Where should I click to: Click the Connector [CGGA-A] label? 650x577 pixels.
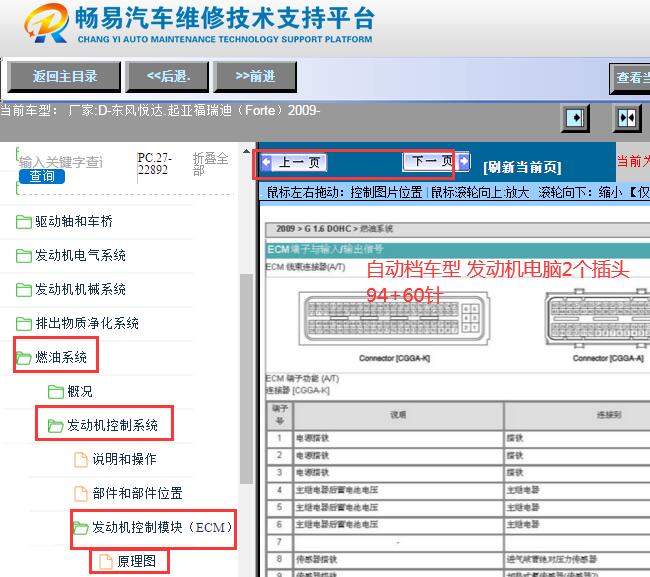tap(608, 358)
